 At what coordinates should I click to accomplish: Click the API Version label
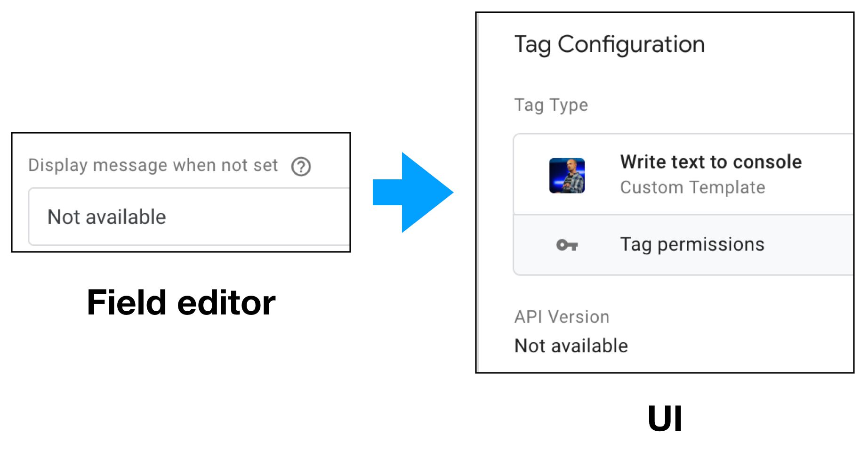click(562, 317)
